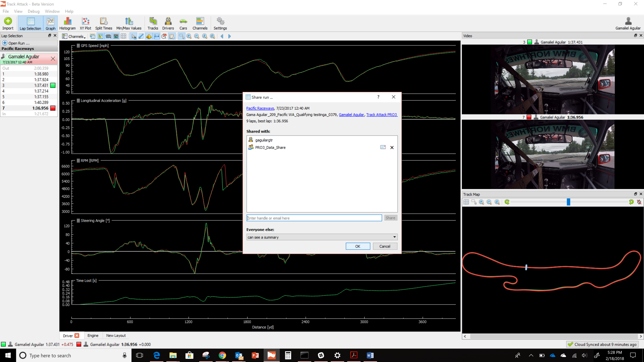Image resolution: width=644 pixels, height=362 pixels.
Task: Click Open Run in Lap Selection panel
Action: [29, 43]
